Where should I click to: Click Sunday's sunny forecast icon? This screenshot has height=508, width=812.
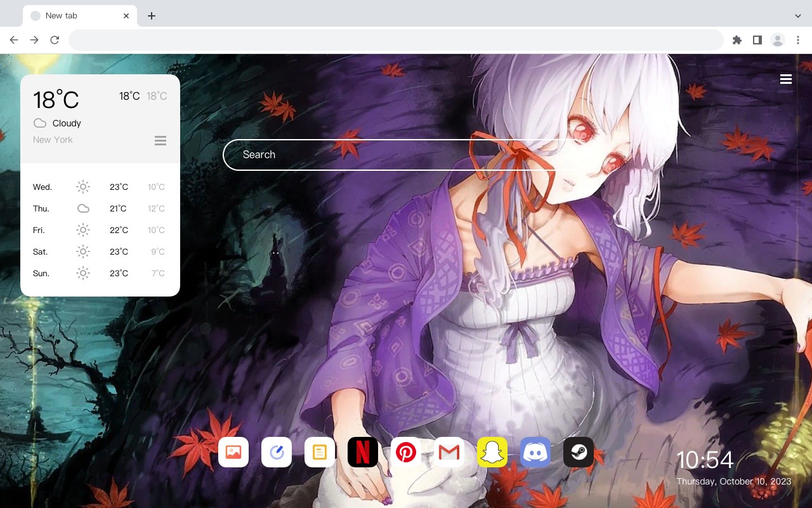pos(83,273)
